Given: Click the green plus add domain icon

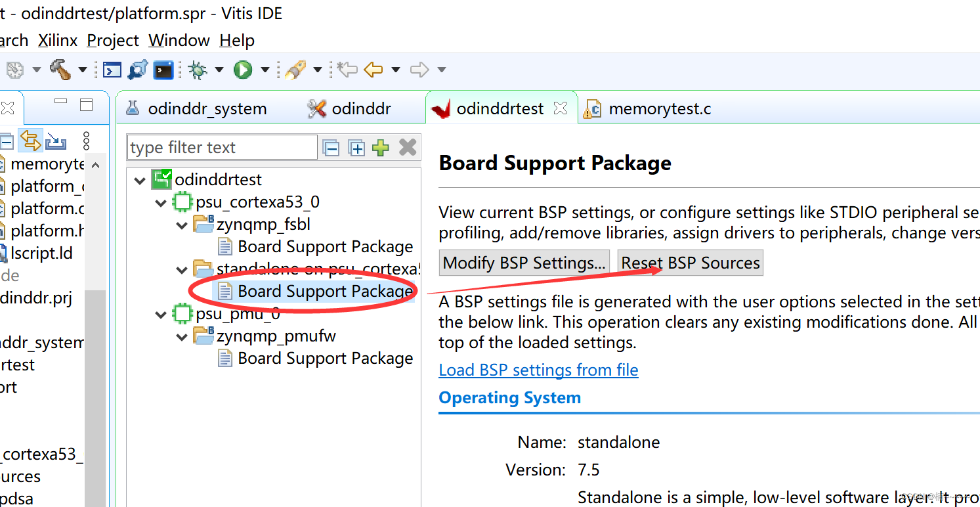Looking at the screenshot, I should pos(381,148).
